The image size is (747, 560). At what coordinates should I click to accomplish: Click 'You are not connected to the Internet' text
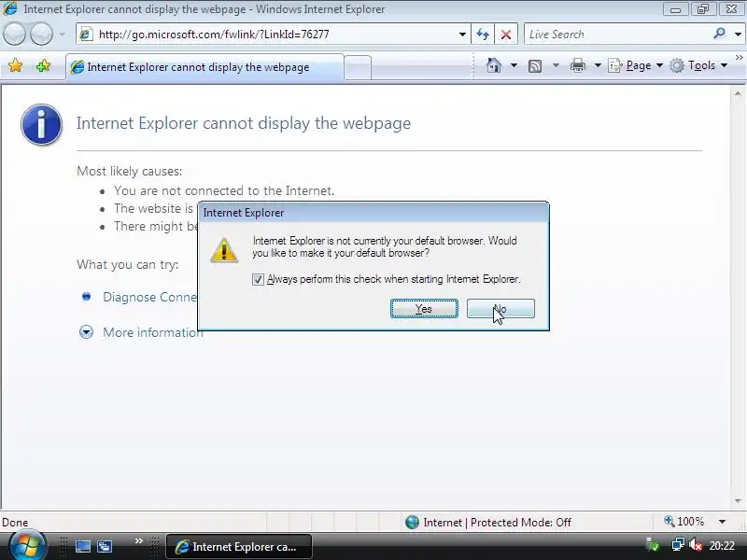[224, 190]
